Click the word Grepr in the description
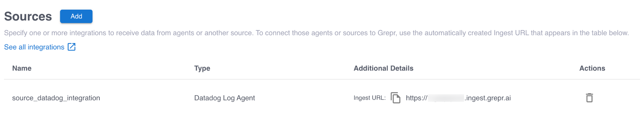This screenshot has height=116, width=644. (x=387, y=33)
